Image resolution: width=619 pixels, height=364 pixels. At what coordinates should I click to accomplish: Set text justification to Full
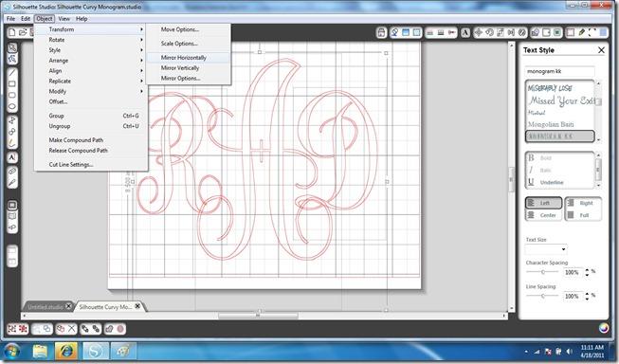click(583, 215)
